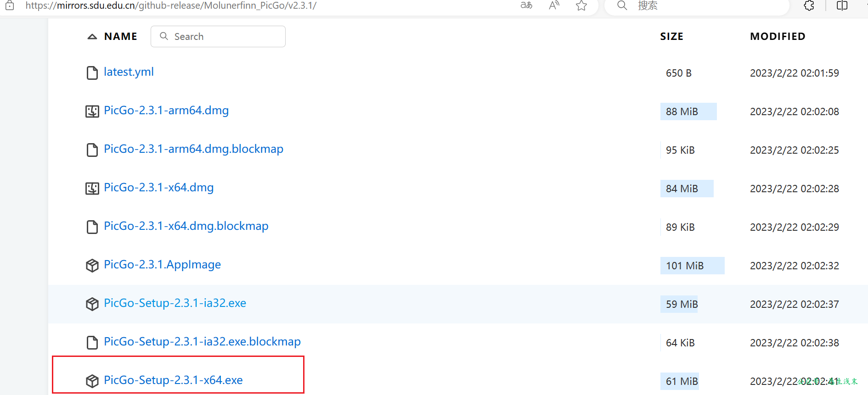This screenshot has height=395, width=868.
Task: Click the favorites star icon
Action: pyautogui.click(x=581, y=6)
